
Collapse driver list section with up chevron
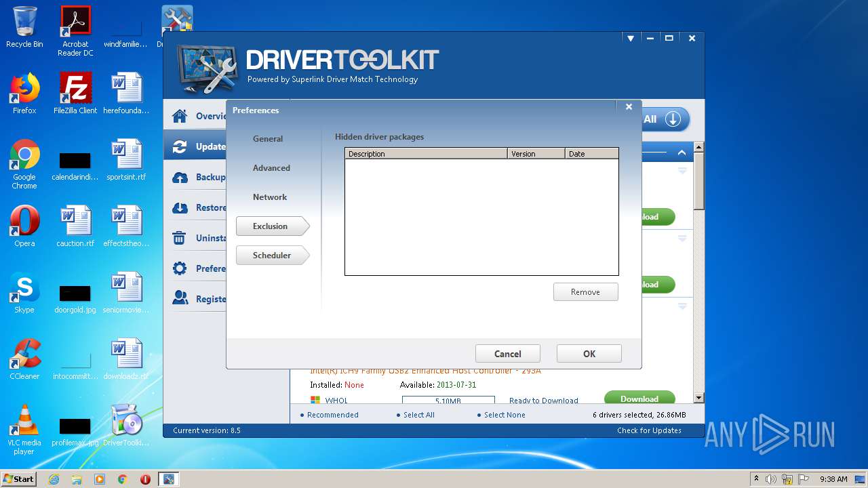coord(682,152)
